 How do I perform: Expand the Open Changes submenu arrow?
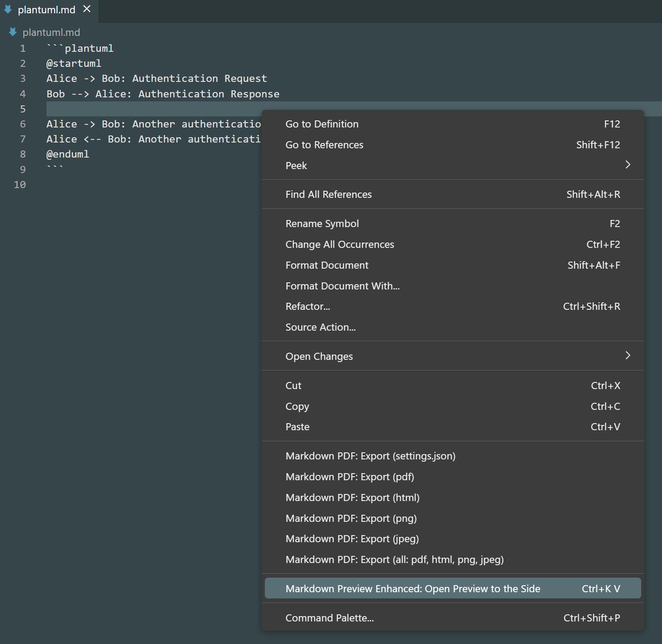click(627, 355)
